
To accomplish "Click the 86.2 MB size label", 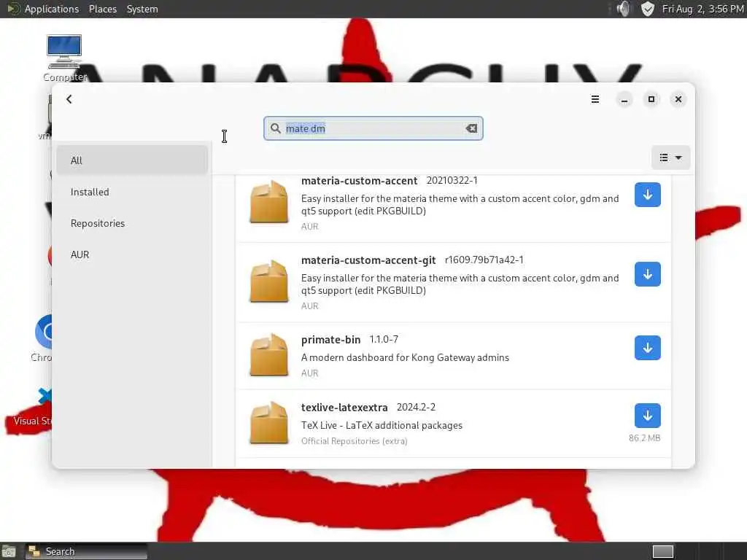I will (x=644, y=438).
